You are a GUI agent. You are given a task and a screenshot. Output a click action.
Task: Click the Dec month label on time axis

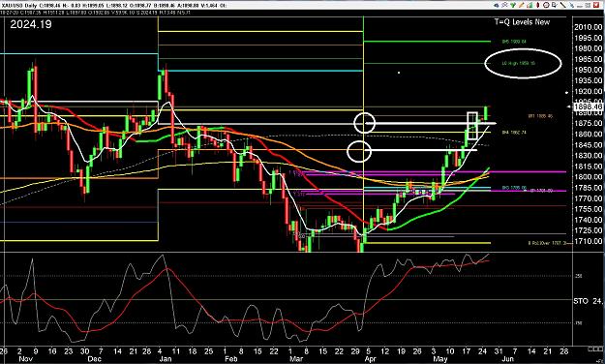(95, 359)
